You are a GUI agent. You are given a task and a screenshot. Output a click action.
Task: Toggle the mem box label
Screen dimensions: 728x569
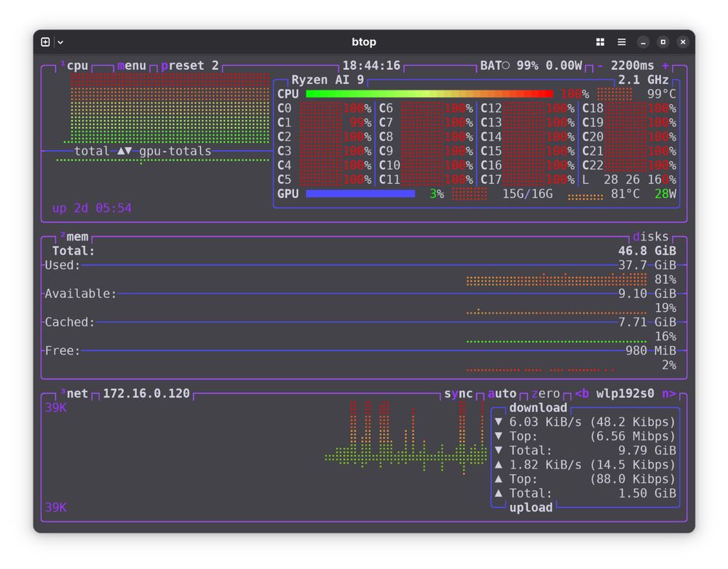pos(74,237)
